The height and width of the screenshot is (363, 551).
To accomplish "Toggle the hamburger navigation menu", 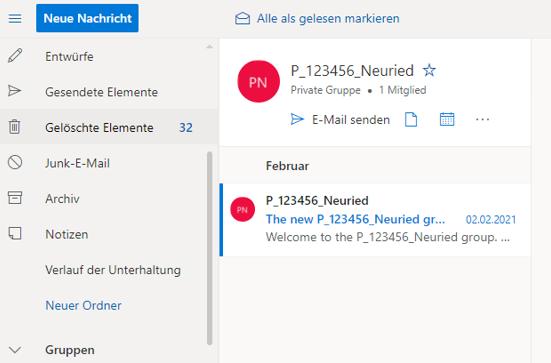I will coord(15,18).
